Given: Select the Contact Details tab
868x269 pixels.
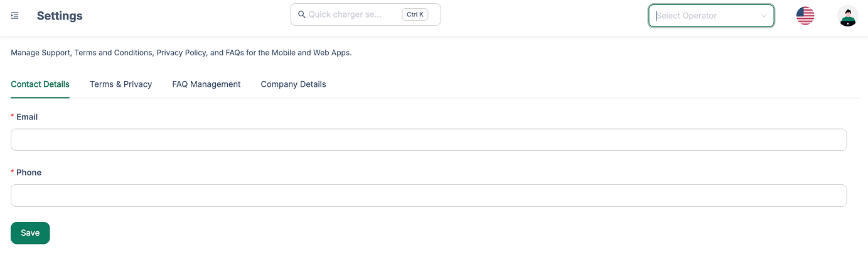Looking at the screenshot, I should [x=40, y=84].
